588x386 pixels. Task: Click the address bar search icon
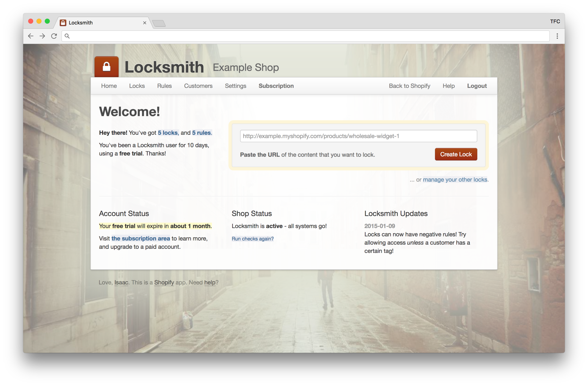point(67,36)
